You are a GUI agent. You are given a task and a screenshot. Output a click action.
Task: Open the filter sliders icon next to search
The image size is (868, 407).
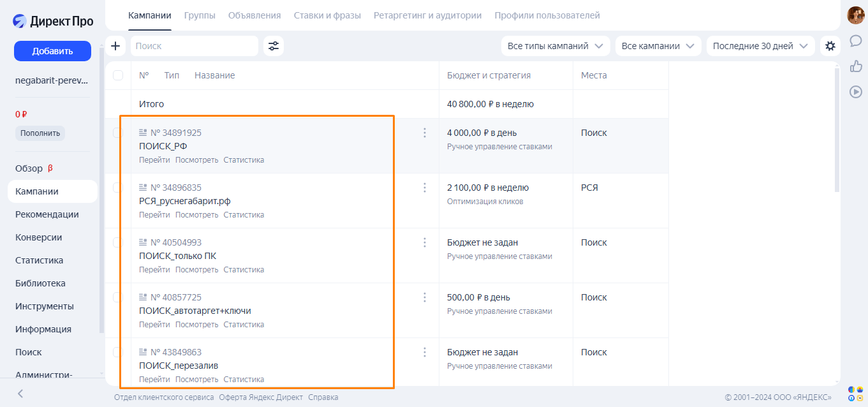[274, 46]
